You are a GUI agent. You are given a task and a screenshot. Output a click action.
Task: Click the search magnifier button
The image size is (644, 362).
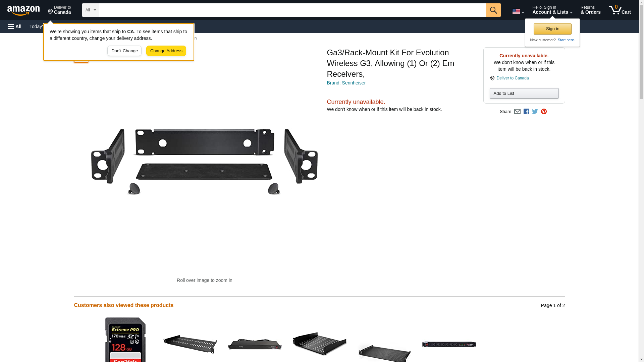click(493, 10)
